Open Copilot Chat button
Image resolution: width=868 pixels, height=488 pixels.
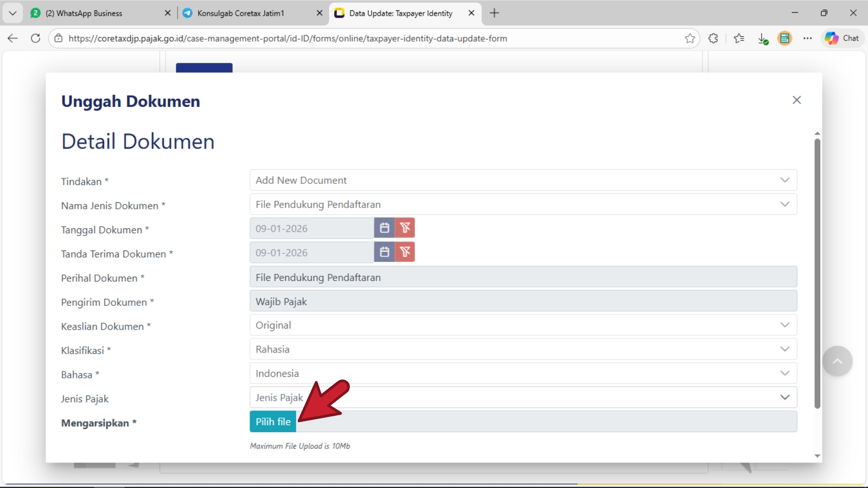coord(842,38)
